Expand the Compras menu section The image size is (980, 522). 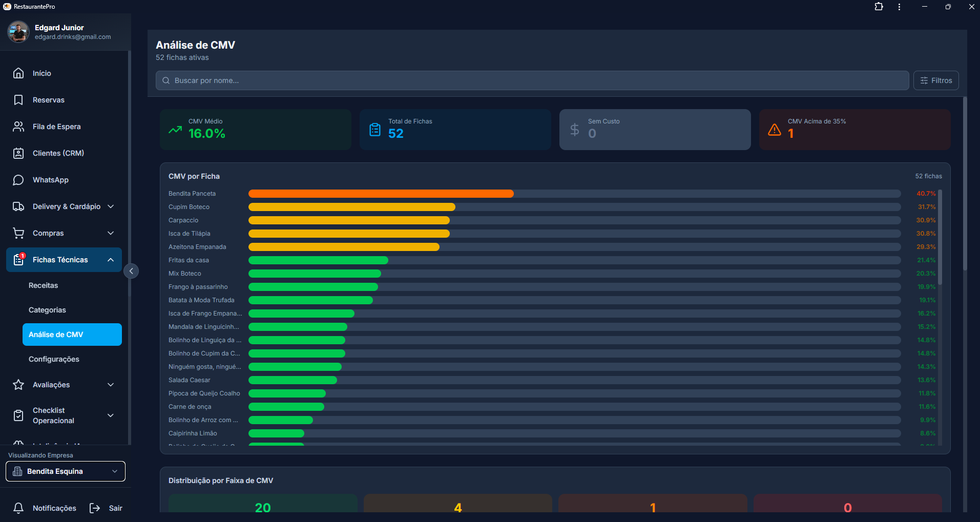coord(111,233)
